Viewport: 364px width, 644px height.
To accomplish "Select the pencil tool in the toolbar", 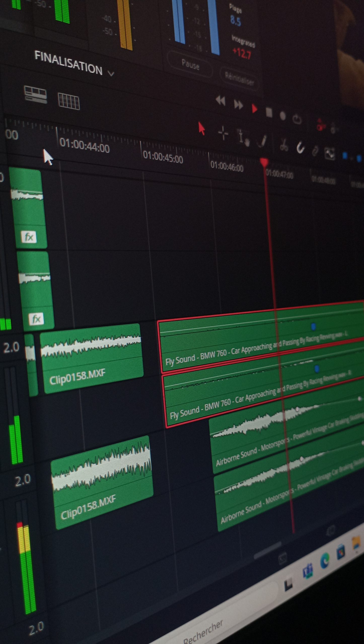I will (x=262, y=141).
